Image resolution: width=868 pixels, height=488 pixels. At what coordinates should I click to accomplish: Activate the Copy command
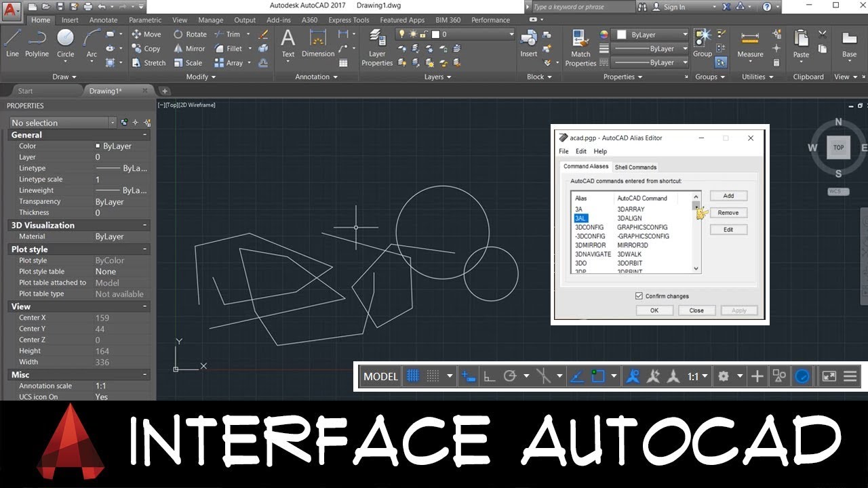coord(146,48)
